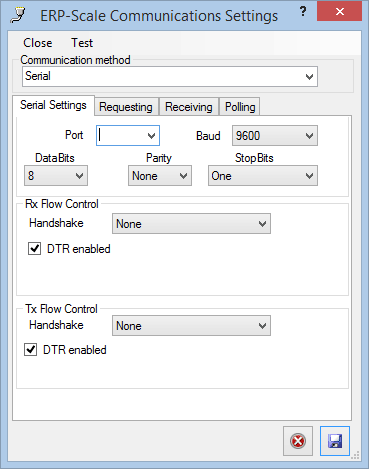The image size is (369, 469).
Task: Click the resize grip at the window corner
Action: click(x=355, y=455)
